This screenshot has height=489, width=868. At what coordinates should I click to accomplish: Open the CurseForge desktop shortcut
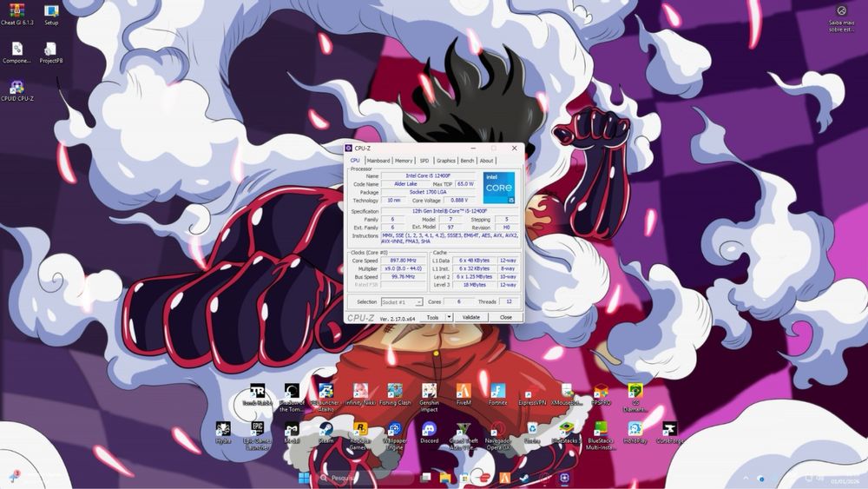tap(669, 433)
